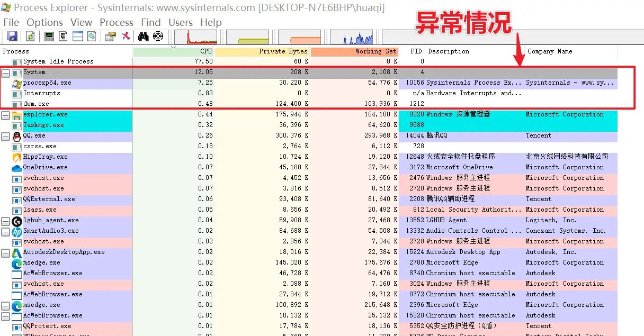Click the Save toolbar icon
The height and width of the screenshot is (336, 644).
pyautogui.click(x=12, y=36)
